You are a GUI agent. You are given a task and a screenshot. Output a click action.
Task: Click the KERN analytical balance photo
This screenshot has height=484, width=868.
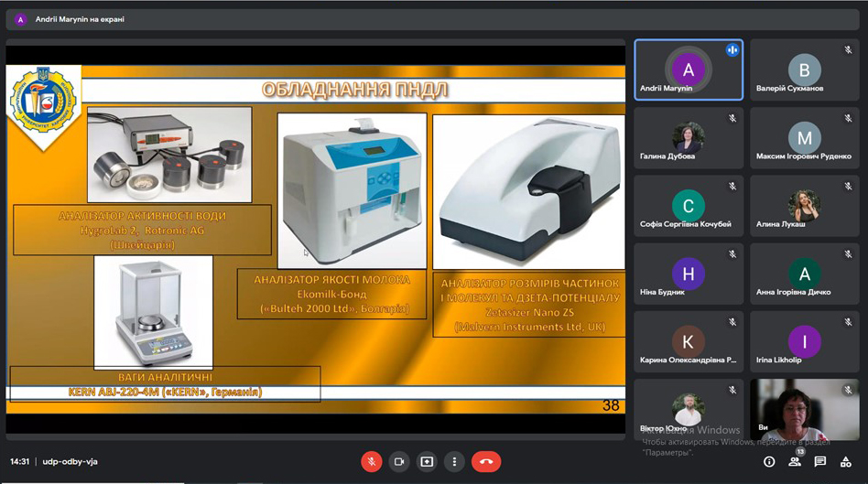[x=153, y=312]
